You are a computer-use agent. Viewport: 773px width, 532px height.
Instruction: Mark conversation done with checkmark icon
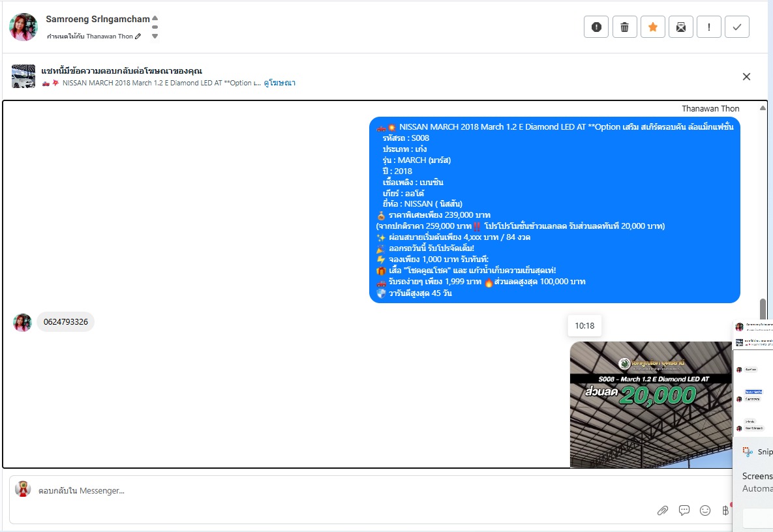[x=737, y=27]
